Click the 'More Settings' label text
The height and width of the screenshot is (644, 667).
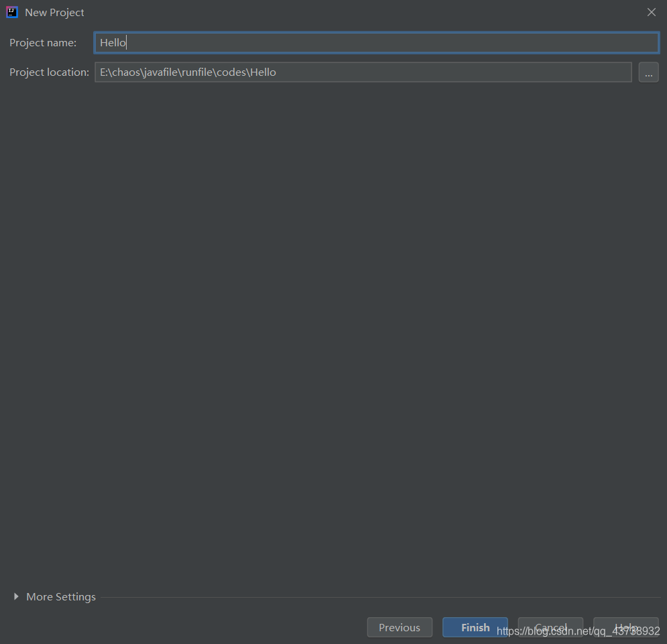pyautogui.click(x=61, y=597)
